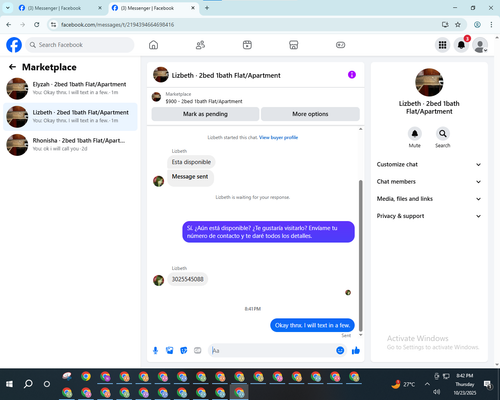Screen dimensions: 500x400
Task: Open the Windows taskbar search
Action: 28,384
